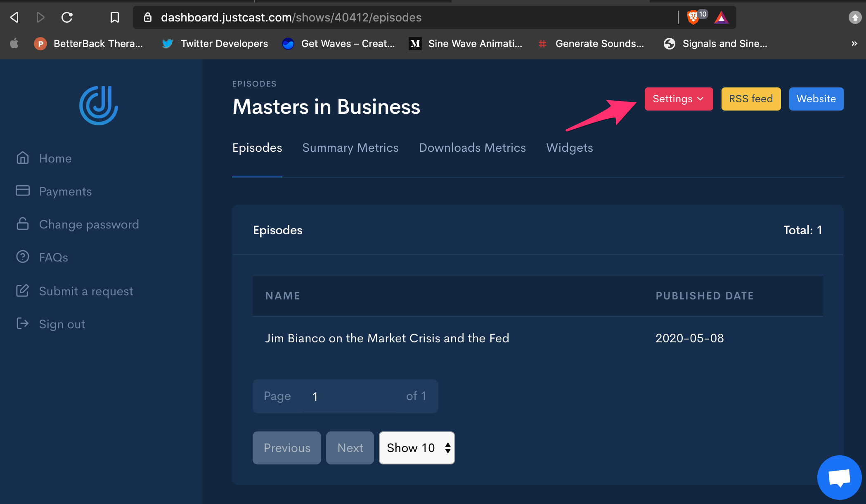Open Sine Wave Animati... bookmark
Viewport: 866px width, 504px height.
pyautogui.click(x=466, y=43)
